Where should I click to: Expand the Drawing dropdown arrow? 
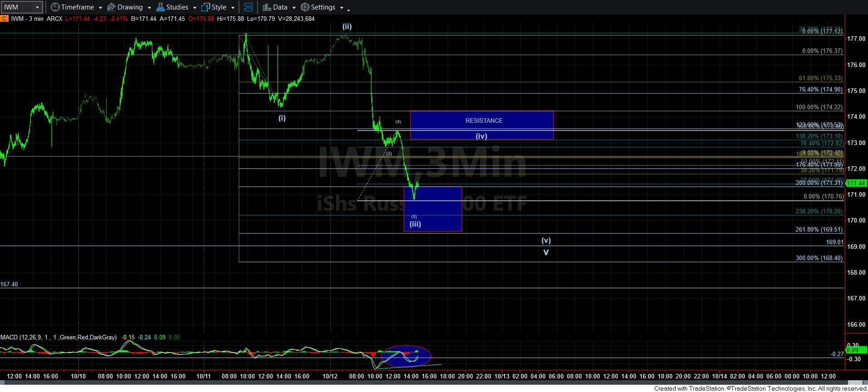(x=149, y=8)
